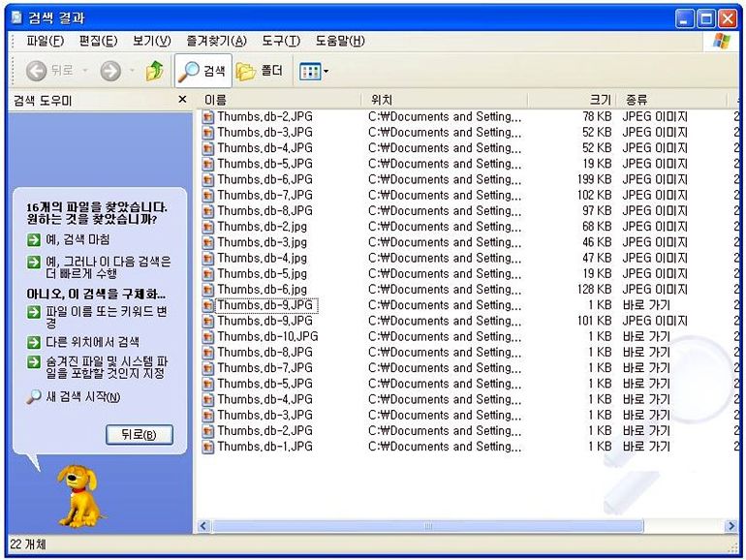
Task: Maximize the 검색 결과 window
Action: pyautogui.click(x=706, y=19)
